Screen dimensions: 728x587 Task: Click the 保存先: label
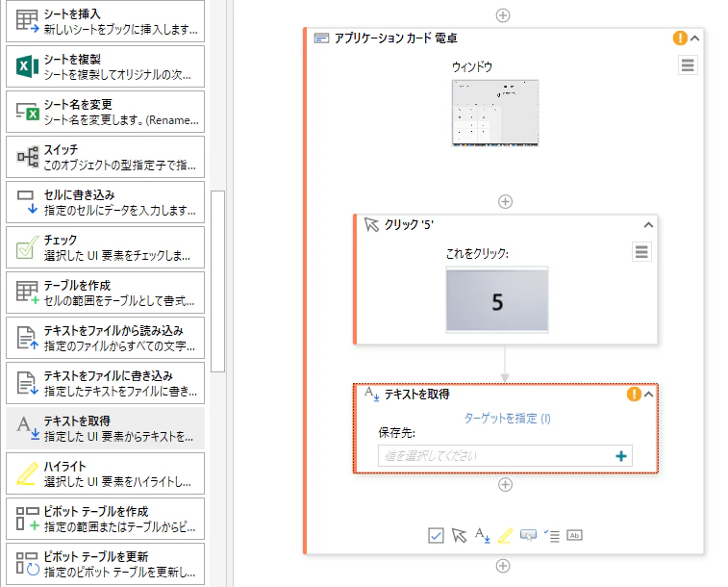click(396, 433)
